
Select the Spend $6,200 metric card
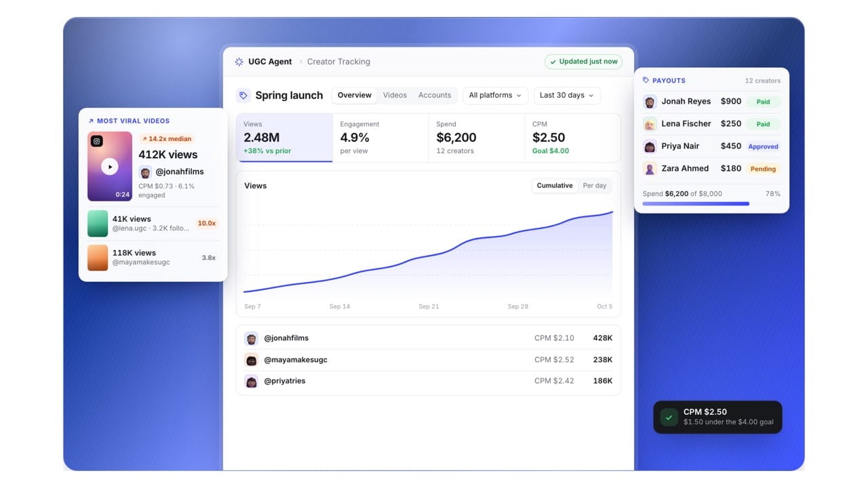[x=477, y=138]
